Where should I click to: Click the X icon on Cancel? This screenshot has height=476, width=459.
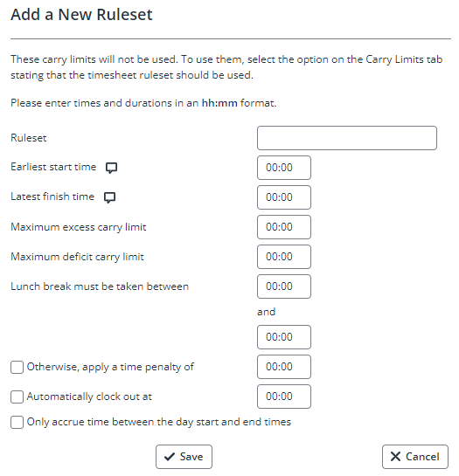pyautogui.click(x=395, y=457)
